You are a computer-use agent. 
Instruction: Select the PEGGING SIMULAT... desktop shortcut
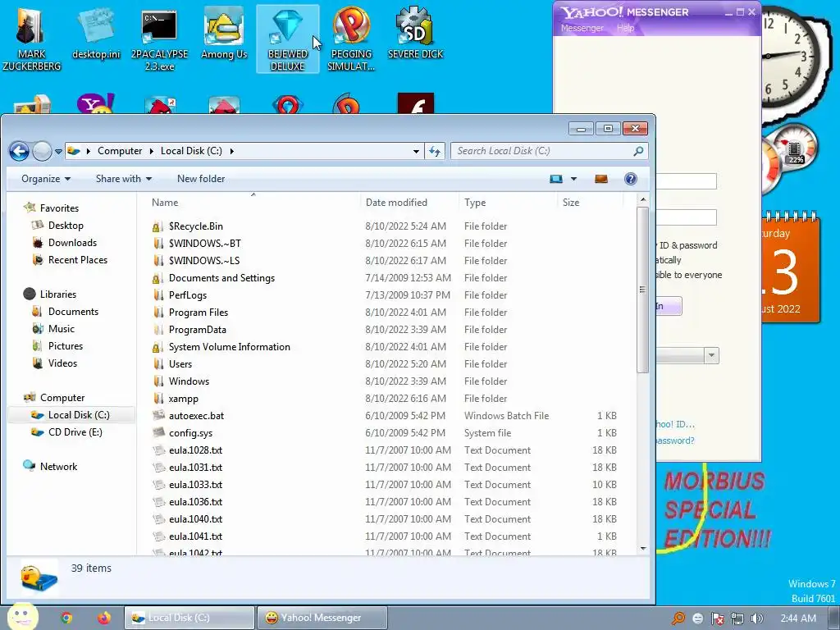[351, 39]
